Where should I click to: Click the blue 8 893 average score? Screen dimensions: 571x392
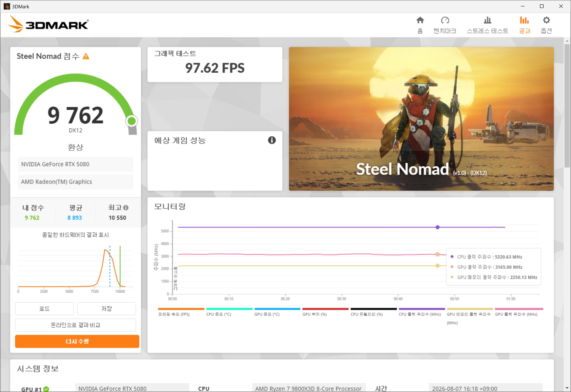[x=75, y=218]
